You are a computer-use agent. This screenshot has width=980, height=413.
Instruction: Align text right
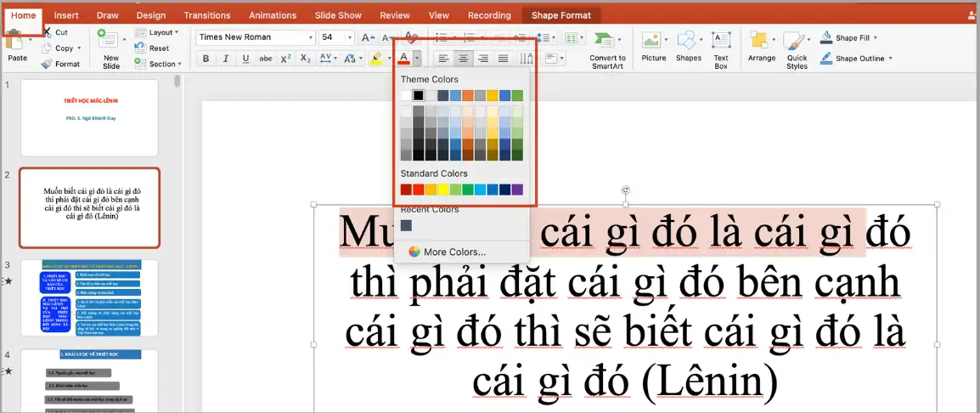483,58
